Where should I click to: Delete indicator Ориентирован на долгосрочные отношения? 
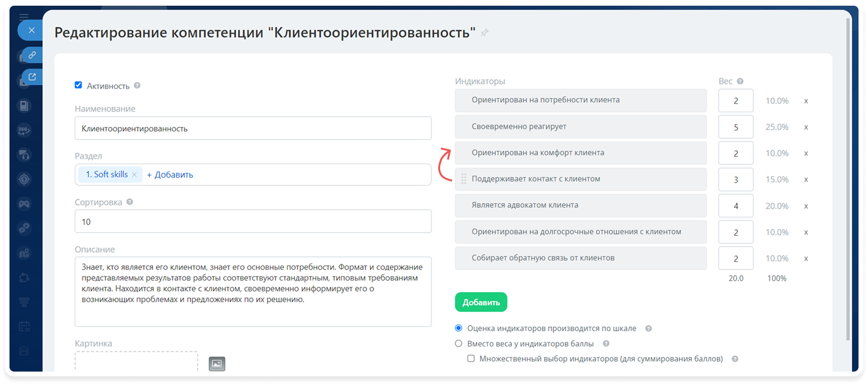point(806,232)
